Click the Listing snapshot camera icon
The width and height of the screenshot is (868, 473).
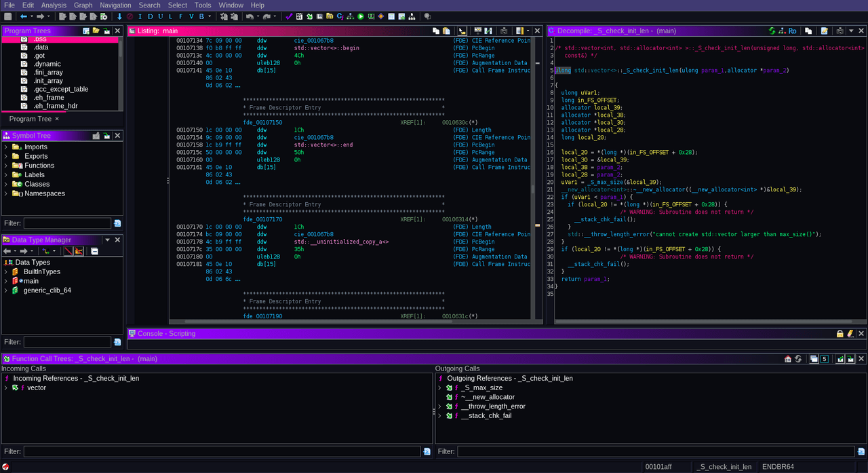point(504,31)
